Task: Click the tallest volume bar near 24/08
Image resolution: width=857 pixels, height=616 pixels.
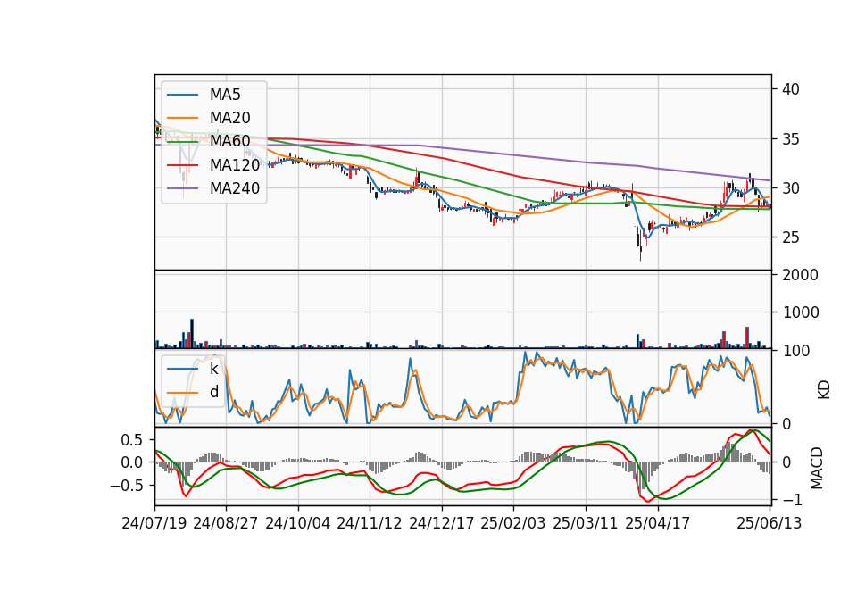Action: pos(192,333)
